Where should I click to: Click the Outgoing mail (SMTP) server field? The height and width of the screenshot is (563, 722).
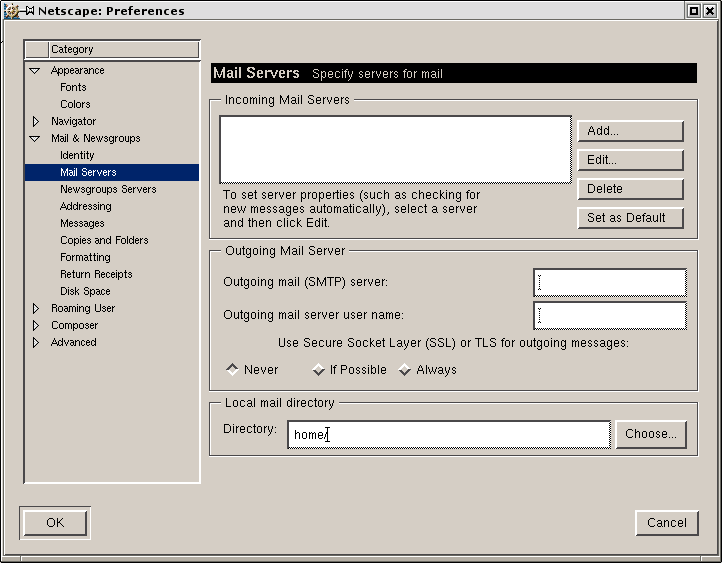point(610,283)
